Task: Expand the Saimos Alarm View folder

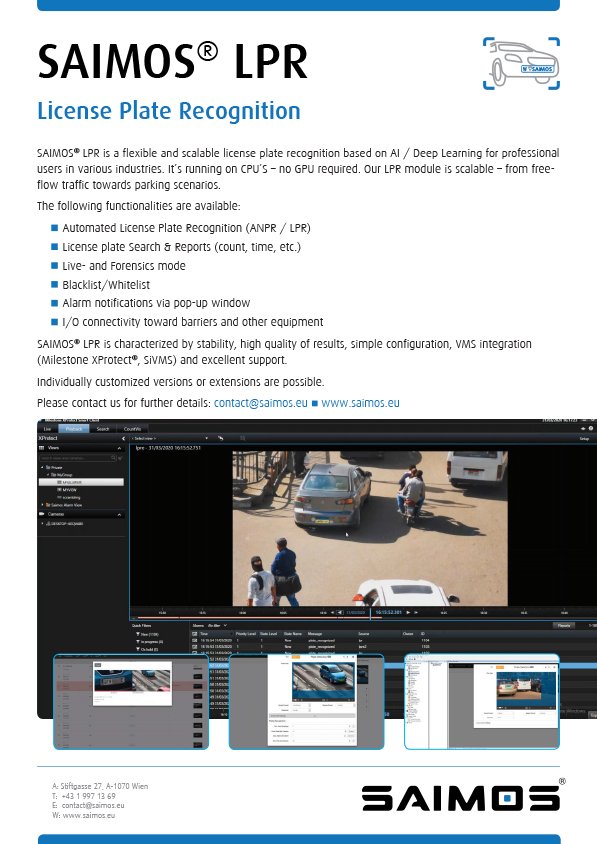Action: [43, 505]
